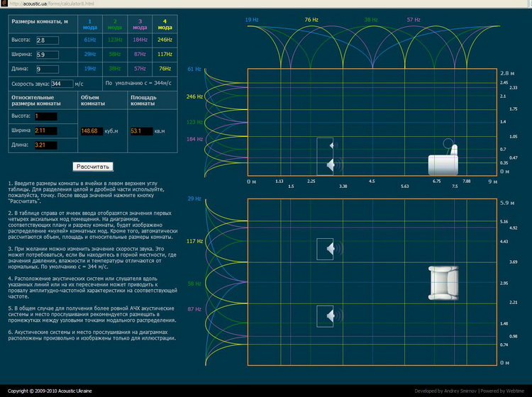Click the room volume field showing 148.68

(x=92, y=130)
